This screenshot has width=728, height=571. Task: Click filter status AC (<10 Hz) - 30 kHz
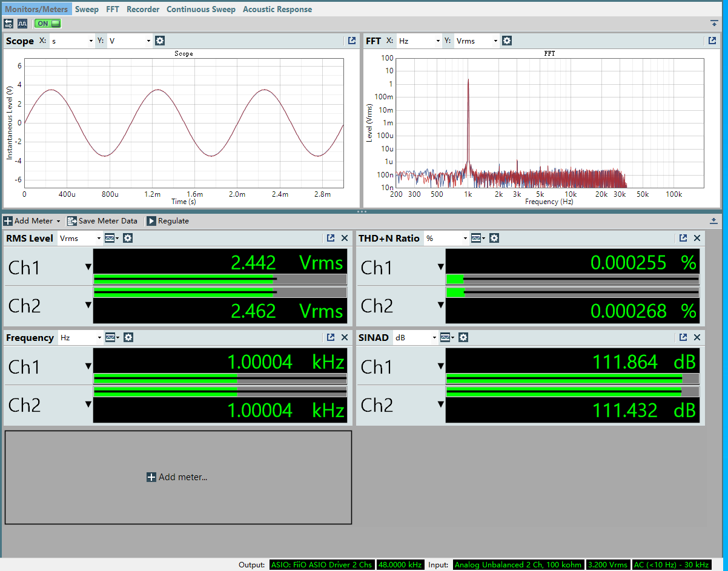pos(671,565)
